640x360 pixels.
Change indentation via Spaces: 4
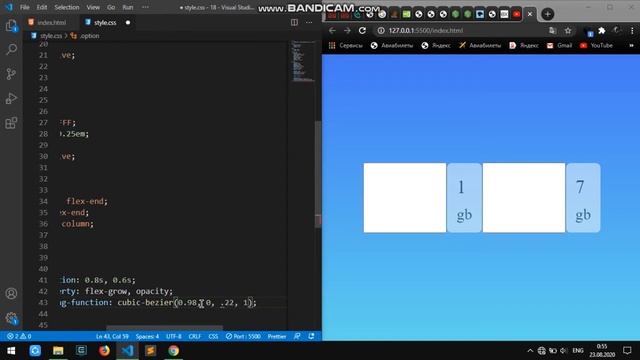point(147,336)
